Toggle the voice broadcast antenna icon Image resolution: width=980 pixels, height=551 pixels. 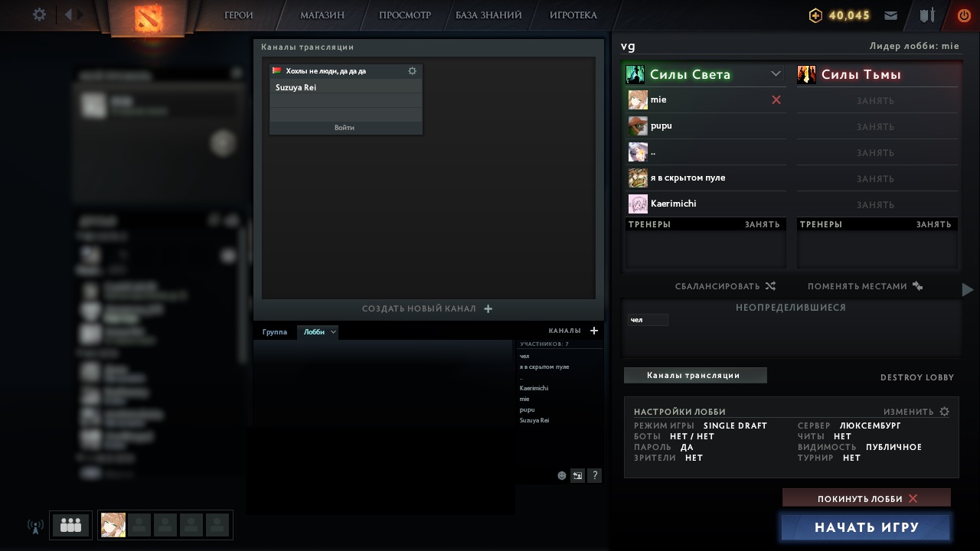pyautogui.click(x=35, y=526)
